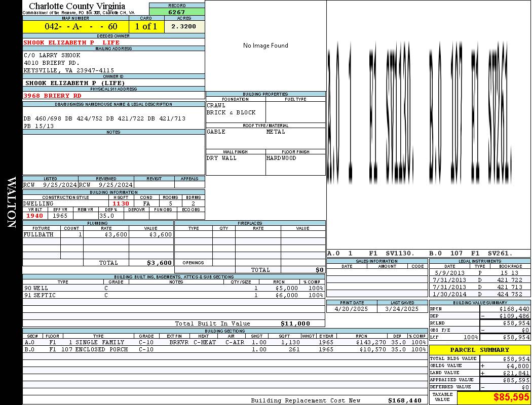Select the B.0 enclosed porch section row
Viewport: 532px width, 405px height.
[225, 349]
